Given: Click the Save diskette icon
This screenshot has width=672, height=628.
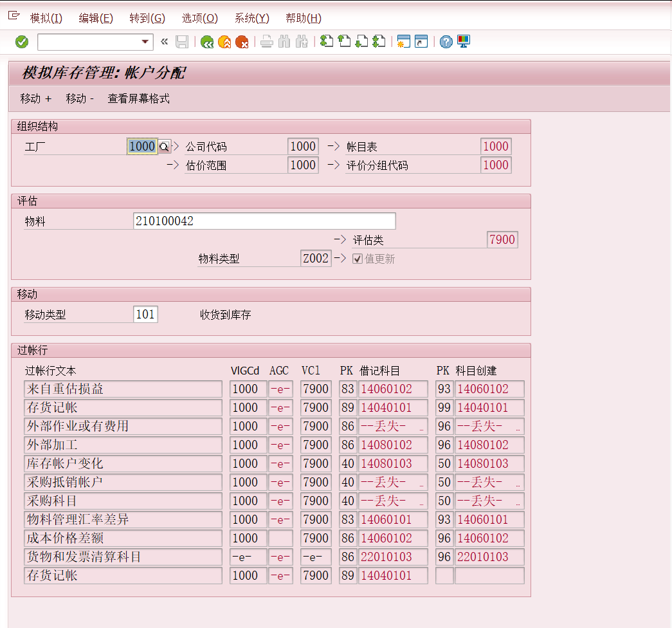Looking at the screenshot, I should click(x=182, y=42).
